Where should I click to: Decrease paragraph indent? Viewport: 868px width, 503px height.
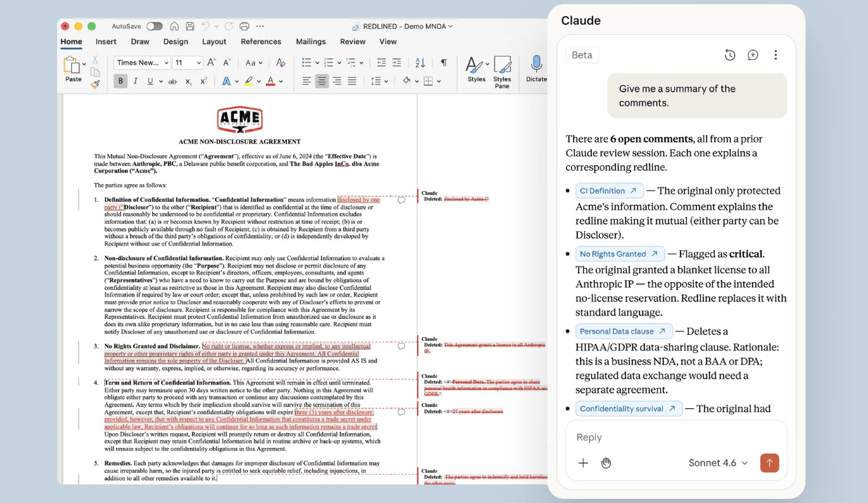click(x=381, y=63)
